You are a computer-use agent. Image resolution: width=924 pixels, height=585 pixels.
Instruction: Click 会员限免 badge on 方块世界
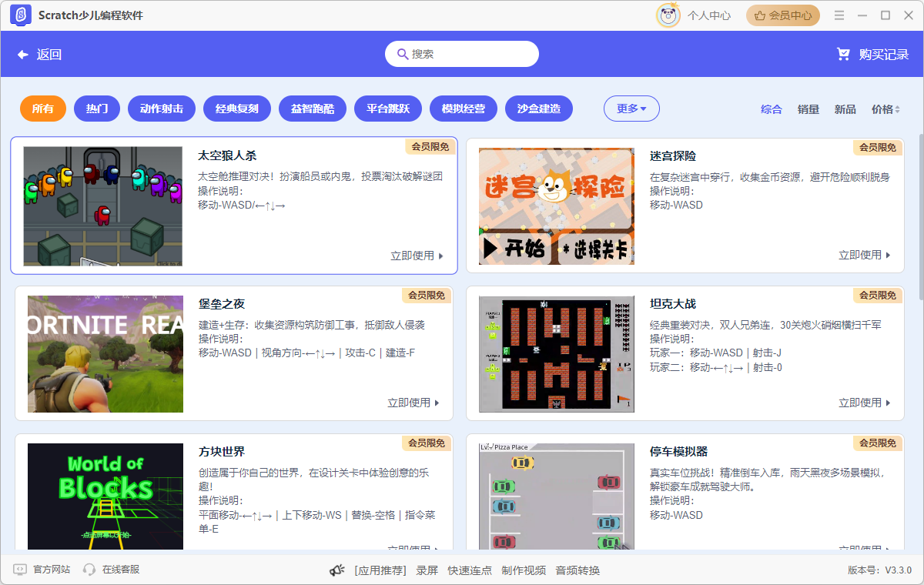[427, 443]
